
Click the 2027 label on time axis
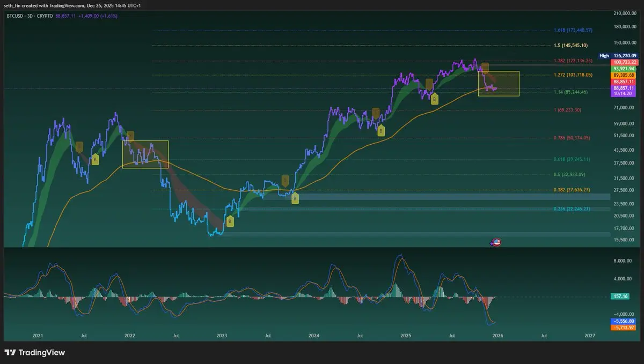(x=589, y=336)
